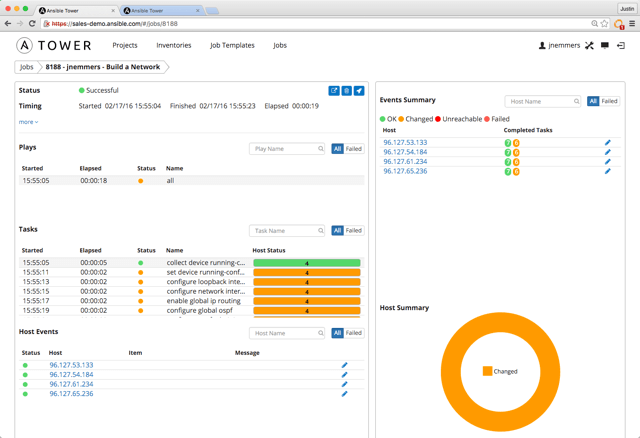Click the orange Changed count badge for 96.127.65.236

[x=516, y=172]
